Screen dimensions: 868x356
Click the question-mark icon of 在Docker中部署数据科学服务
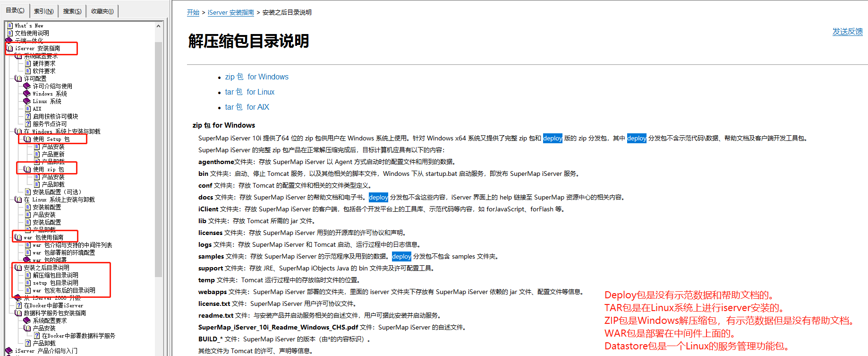click(x=37, y=336)
